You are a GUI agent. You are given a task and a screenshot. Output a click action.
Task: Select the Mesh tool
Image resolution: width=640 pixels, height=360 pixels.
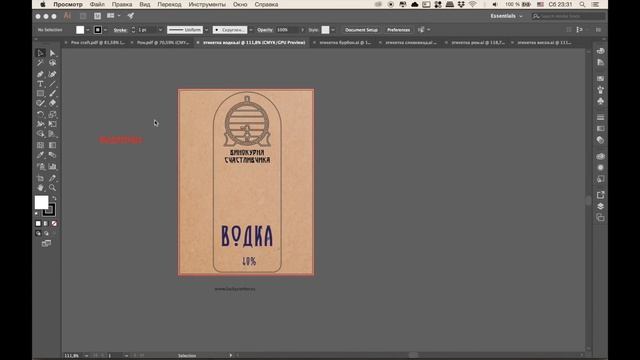click(x=40, y=145)
